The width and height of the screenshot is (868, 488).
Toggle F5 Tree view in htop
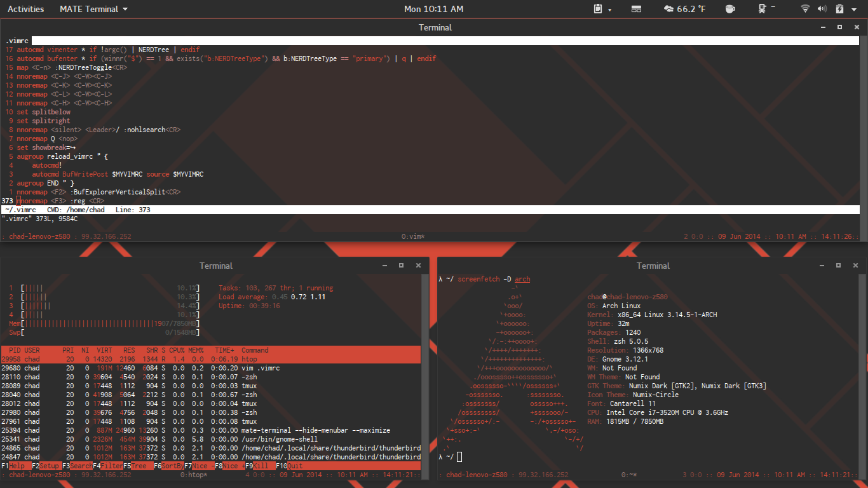click(x=139, y=466)
